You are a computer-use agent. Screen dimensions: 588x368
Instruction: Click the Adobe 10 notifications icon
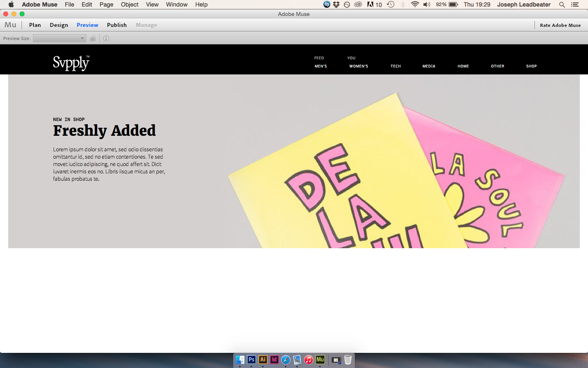point(374,4)
